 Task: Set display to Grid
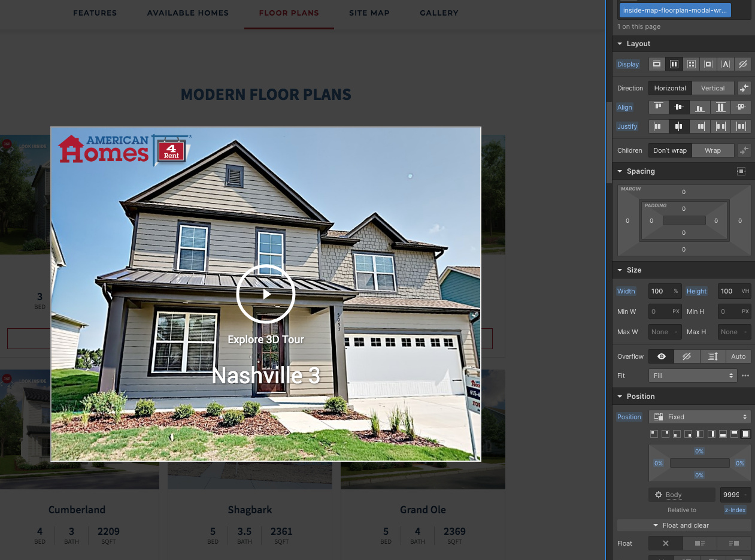(691, 64)
